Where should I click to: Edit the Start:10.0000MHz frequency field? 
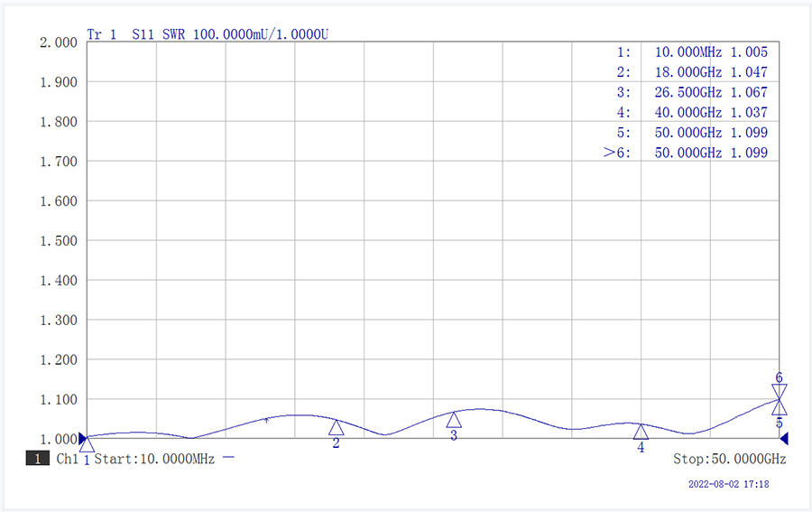(x=154, y=460)
